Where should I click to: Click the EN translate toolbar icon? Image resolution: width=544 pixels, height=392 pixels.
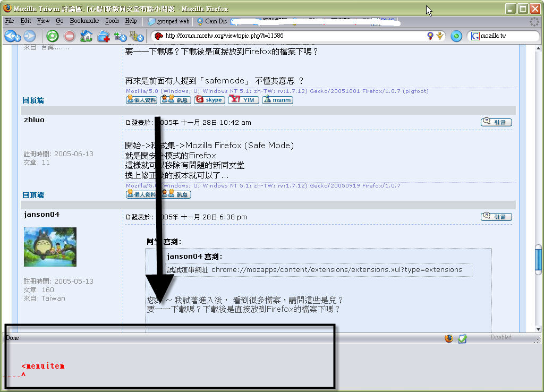pos(120,36)
